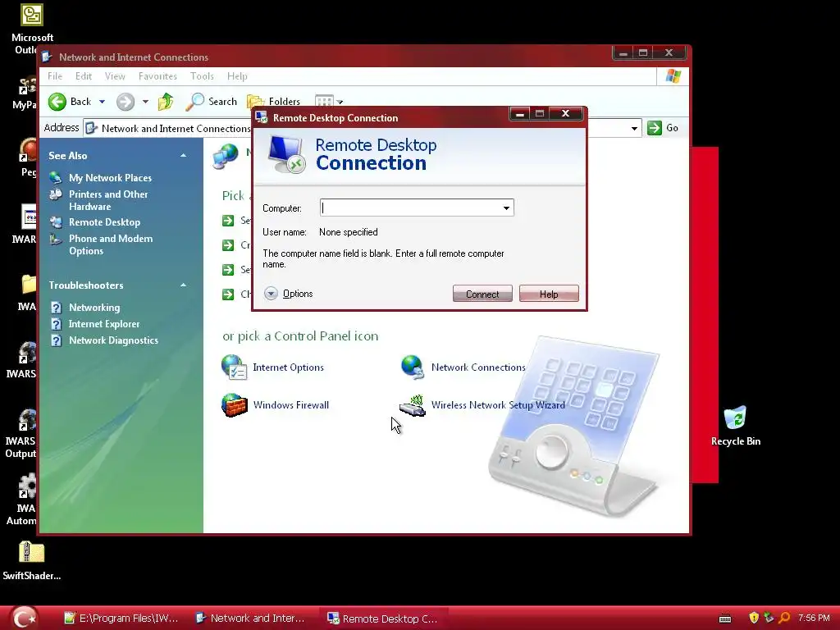The height and width of the screenshot is (630, 840).
Task: Collapse the Troubleshooters section
Action: (x=183, y=285)
